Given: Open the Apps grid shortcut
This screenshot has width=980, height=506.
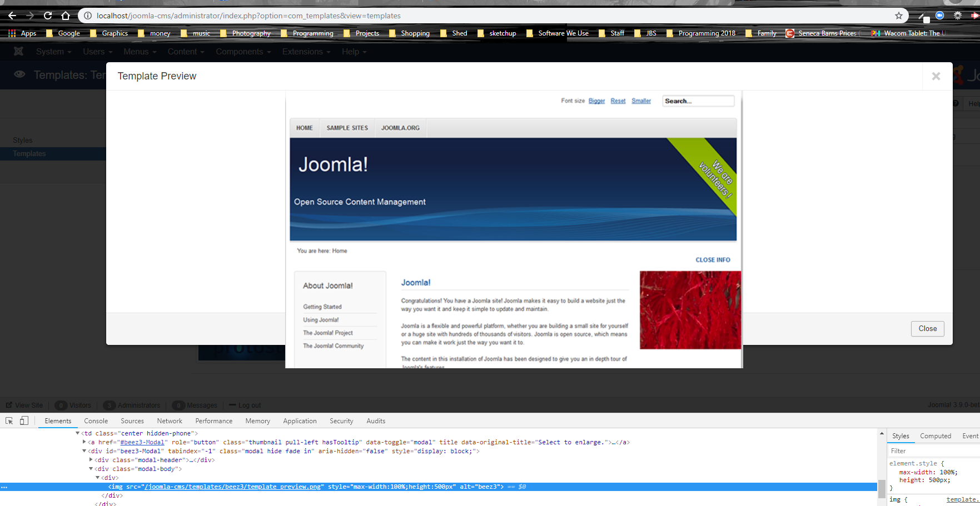Looking at the screenshot, I should point(22,33).
